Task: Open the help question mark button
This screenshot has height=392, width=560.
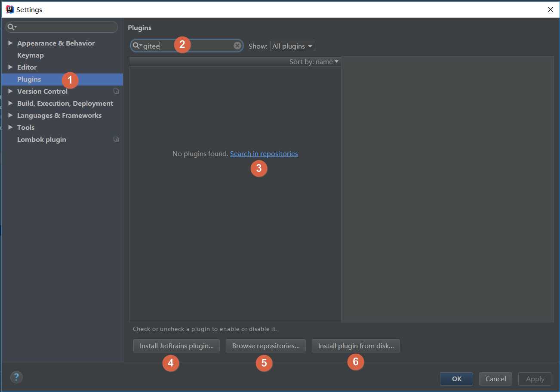Action: [16, 377]
